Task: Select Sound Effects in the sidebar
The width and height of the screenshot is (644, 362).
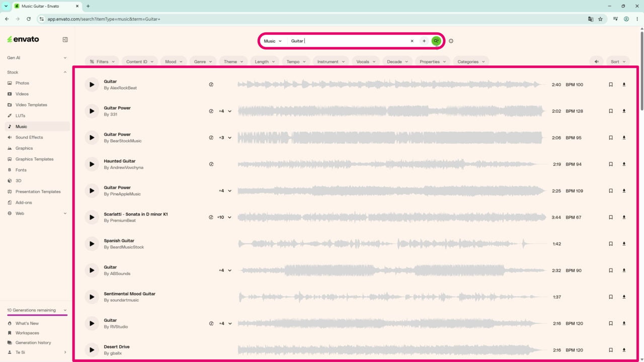Action: pyautogui.click(x=29, y=137)
